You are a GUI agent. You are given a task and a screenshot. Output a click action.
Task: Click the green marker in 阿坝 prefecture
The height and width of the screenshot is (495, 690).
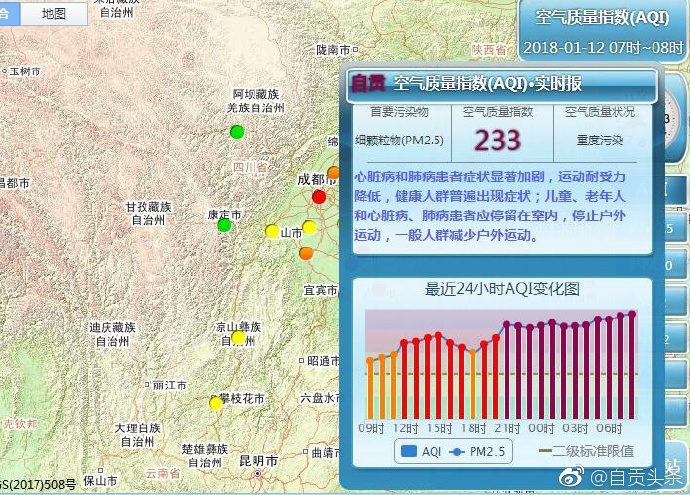tap(237, 132)
